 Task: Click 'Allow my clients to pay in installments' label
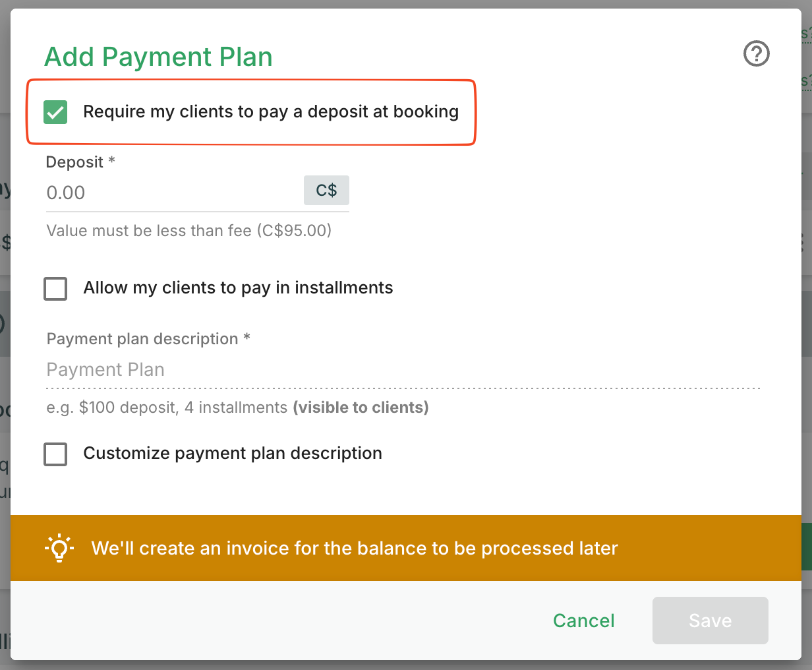[238, 288]
